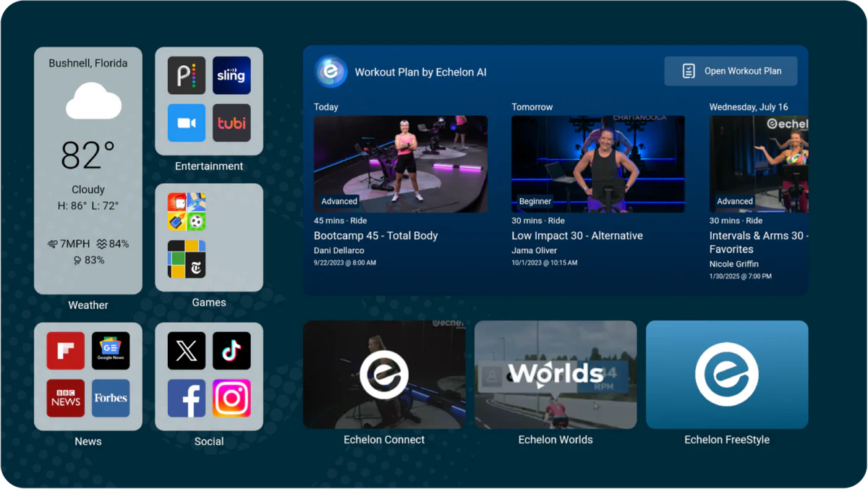Open the TikTok app icon

click(231, 351)
